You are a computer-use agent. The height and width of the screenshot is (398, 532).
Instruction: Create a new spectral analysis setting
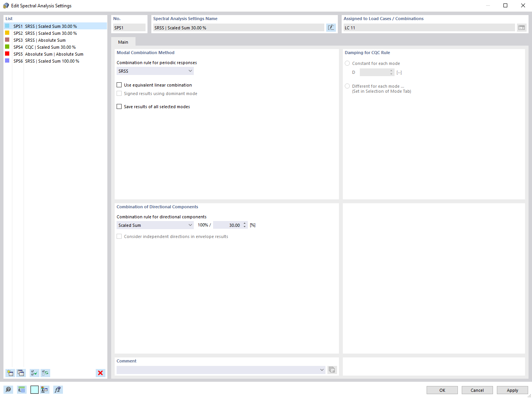(10, 373)
